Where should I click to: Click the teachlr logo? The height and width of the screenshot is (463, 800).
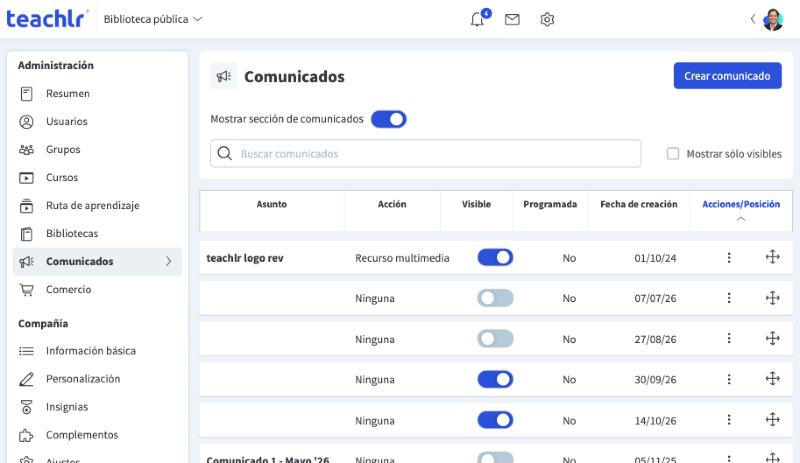47,19
